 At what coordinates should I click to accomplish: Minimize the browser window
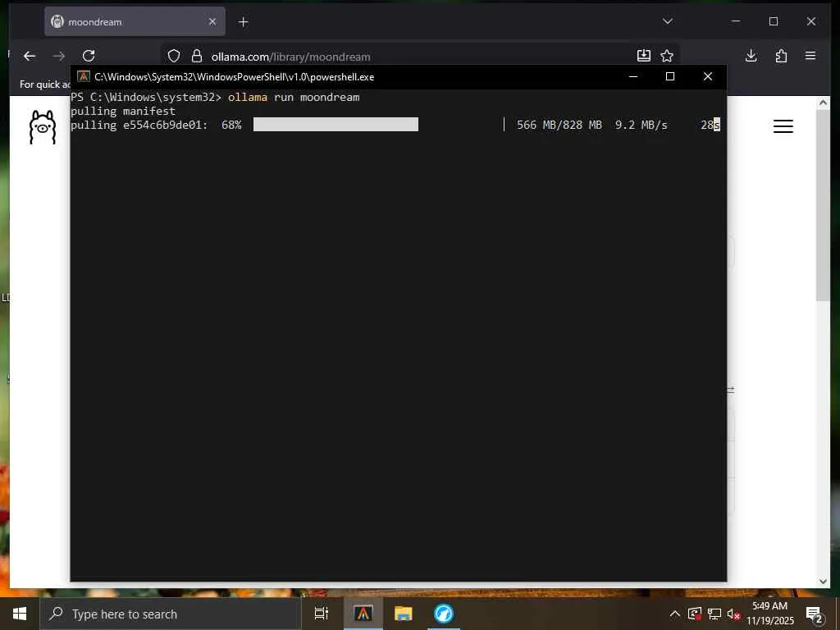point(736,21)
